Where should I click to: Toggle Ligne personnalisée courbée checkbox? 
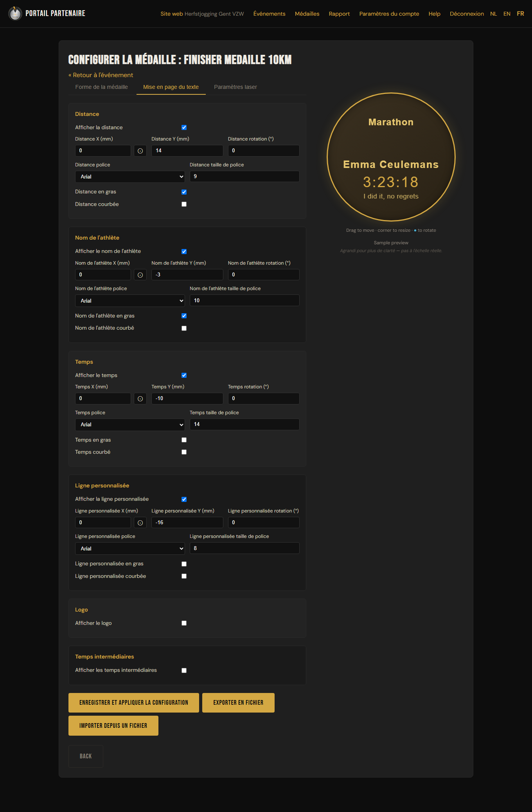coord(184,576)
